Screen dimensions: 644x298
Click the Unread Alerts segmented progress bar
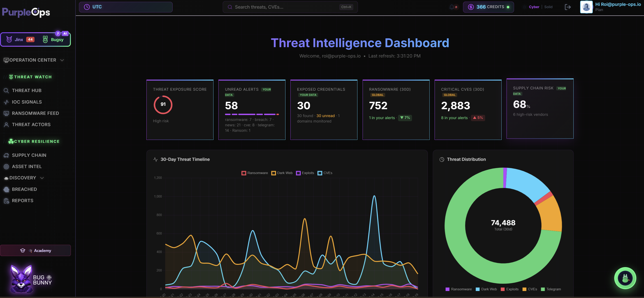click(x=252, y=114)
